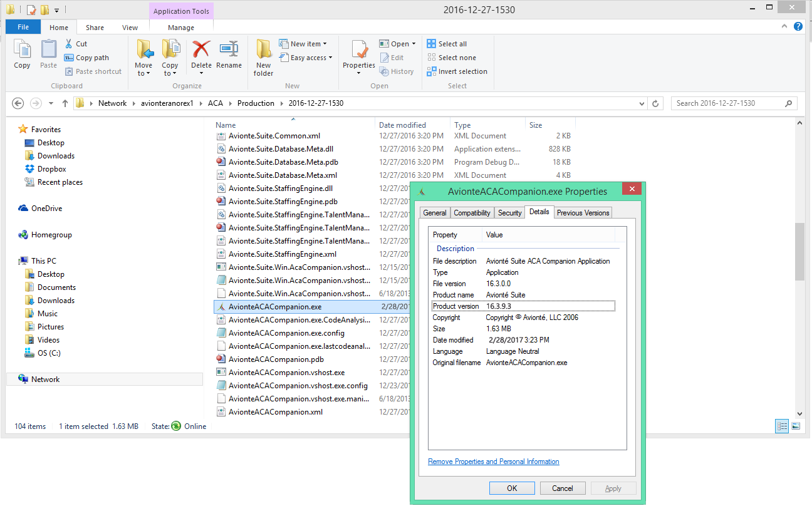The image size is (812, 511).
Task: Select Avionte.Suite.Database.Meta.dll file
Action: pos(281,149)
